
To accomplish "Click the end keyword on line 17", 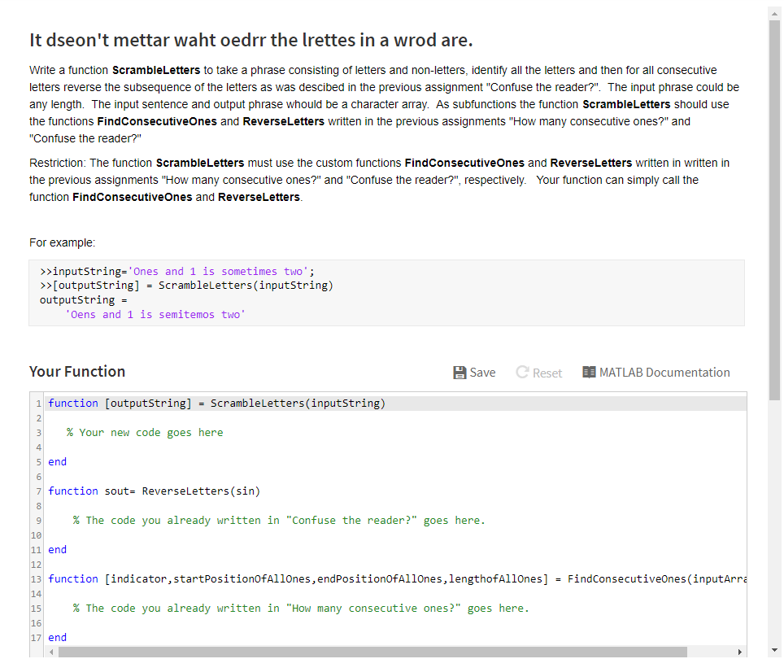I will pyautogui.click(x=57, y=637).
